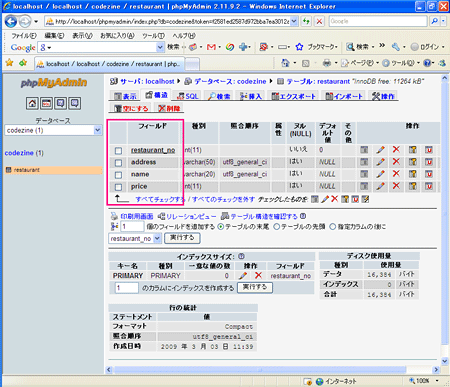Click pencil edit icon for restaurant_no row
This screenshot has height=387, width=450.
tap(380, 150)
